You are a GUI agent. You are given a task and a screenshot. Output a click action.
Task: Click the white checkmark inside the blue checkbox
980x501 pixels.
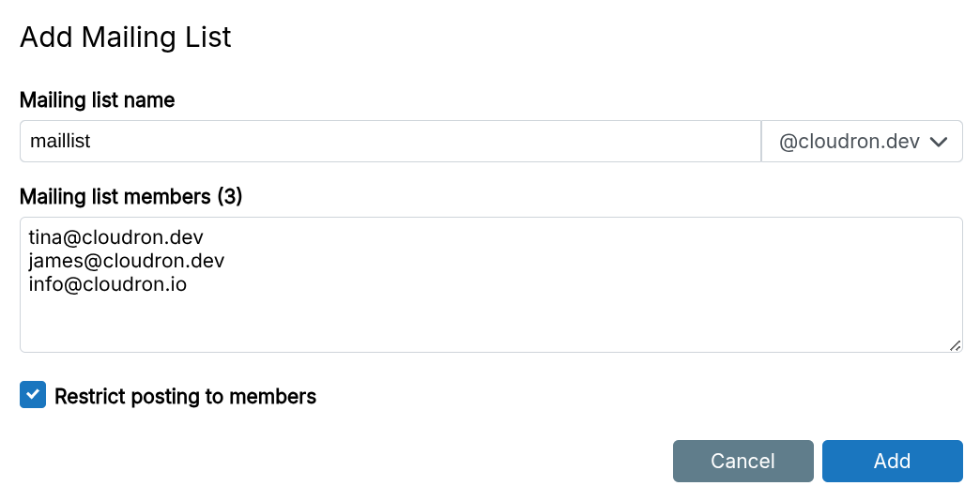click(33, 396)
